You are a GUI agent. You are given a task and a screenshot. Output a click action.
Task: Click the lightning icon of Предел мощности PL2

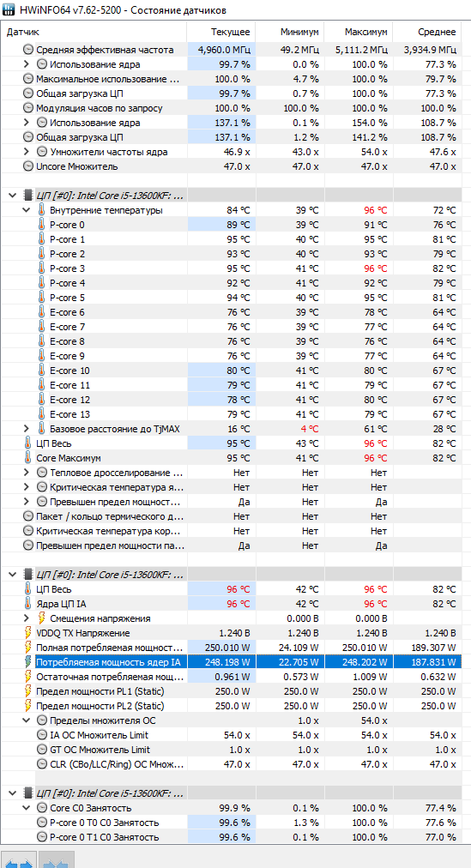pos(28,706)
